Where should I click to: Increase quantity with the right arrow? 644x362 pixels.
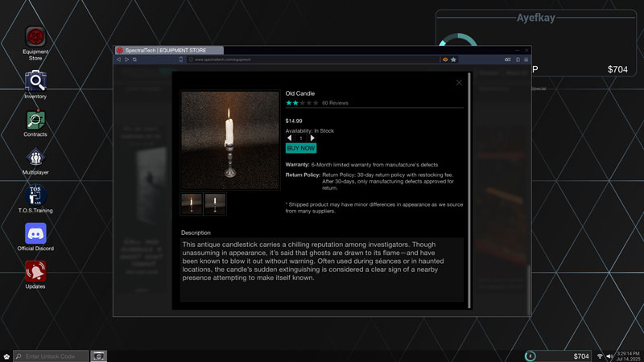click(x=312, y=138)
